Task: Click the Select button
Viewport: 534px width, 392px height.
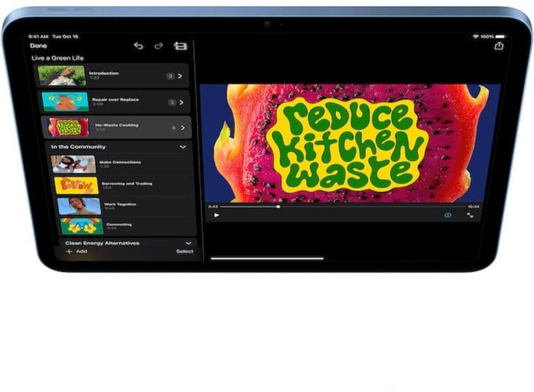Action: pyautogui.click(x=185, y=251)
